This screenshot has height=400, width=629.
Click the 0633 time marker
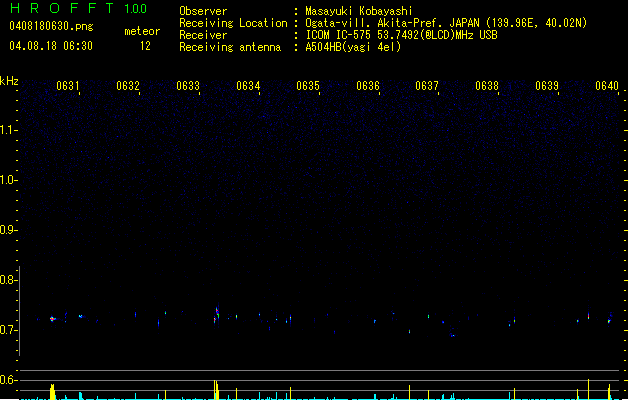tap(188, 86)
